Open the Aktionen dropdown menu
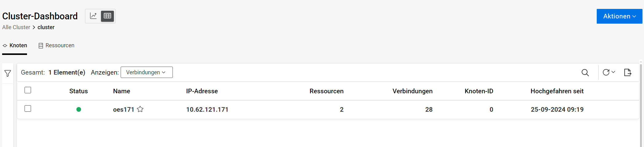The width and height of the screenshot is (644, 147). (619, 16)
